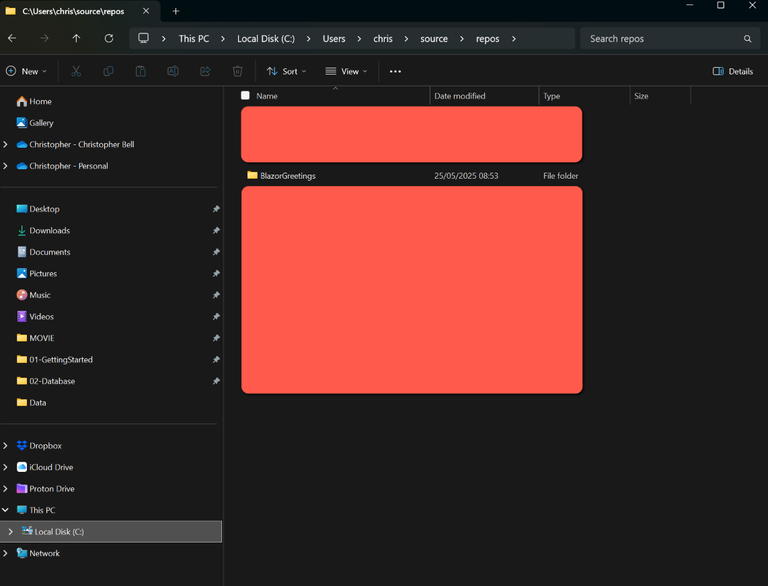Open the Gallery item in sidebar
The width and height of the screenshot is (768, 586).
click(41, 123)
